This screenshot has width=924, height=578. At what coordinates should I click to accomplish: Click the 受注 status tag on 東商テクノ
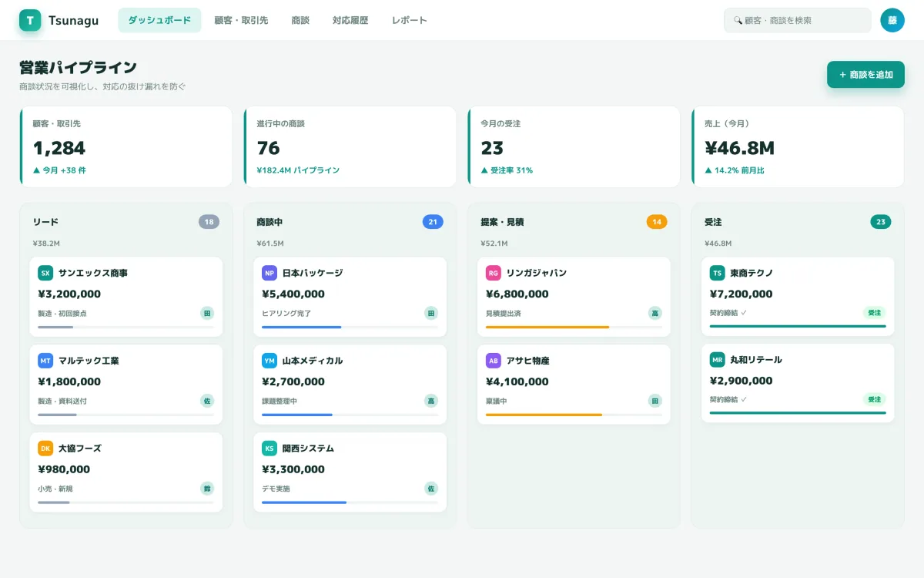pyautogui.click(x=875, y=313)
